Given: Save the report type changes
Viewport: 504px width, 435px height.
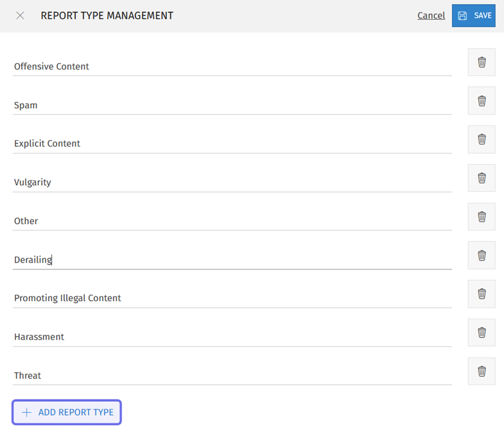Looking at the screenshot, I should 474,15.
